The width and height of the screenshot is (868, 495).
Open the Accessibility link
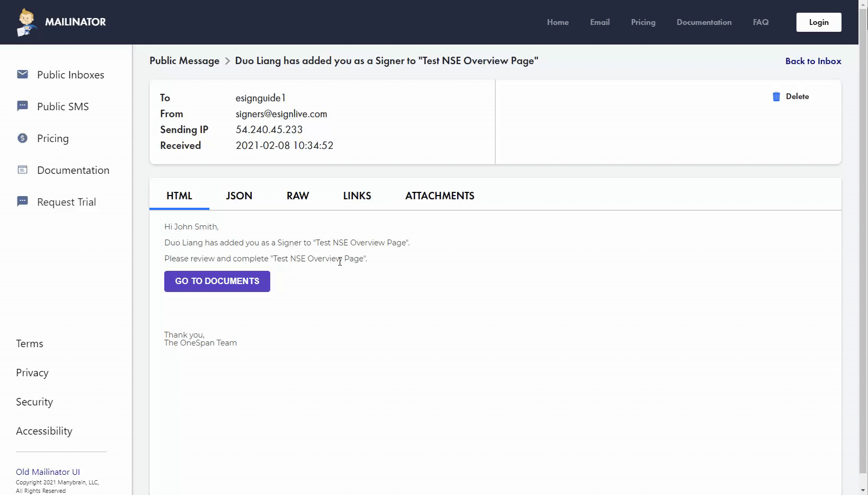tap(44, 431)
